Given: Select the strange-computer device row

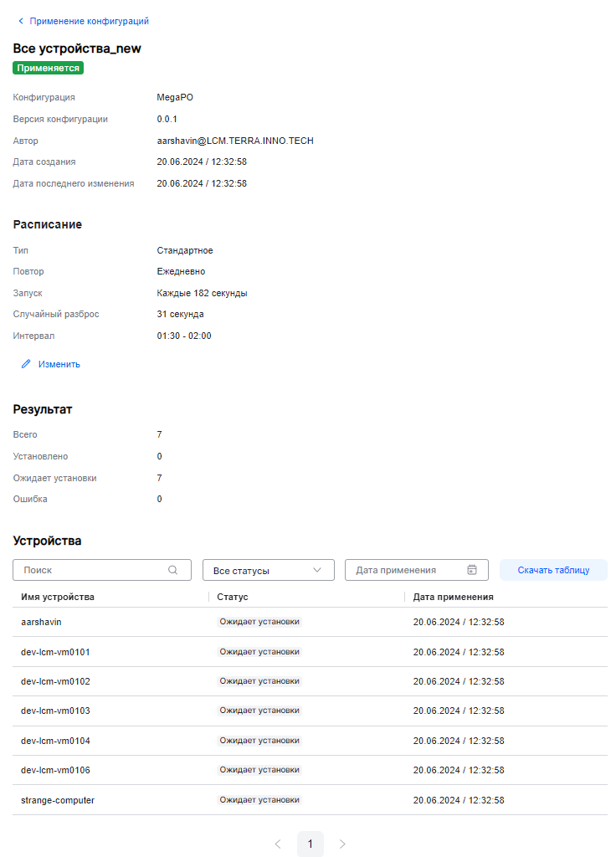Looking at the screenshot, I should click(x=58, y=800).
